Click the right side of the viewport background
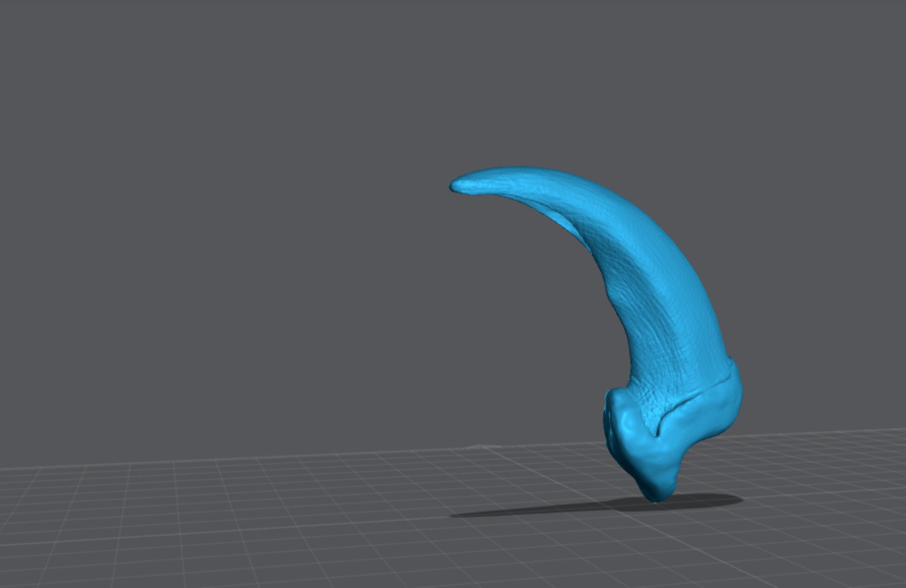This screenshot has width=906, height=588. (x=838, y=227)
